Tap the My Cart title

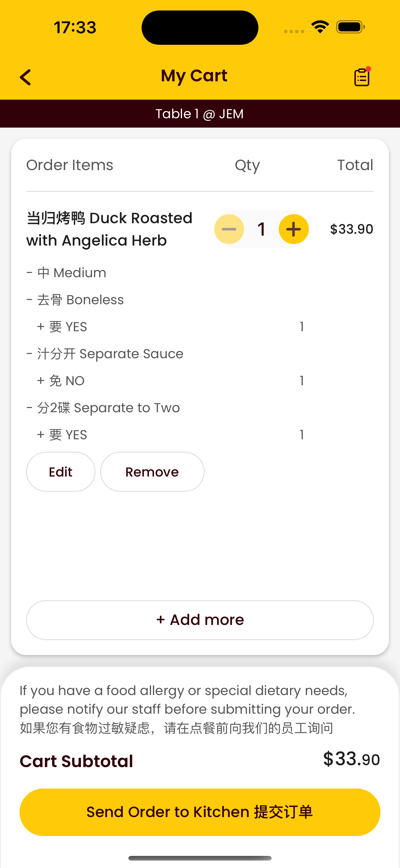194,76
